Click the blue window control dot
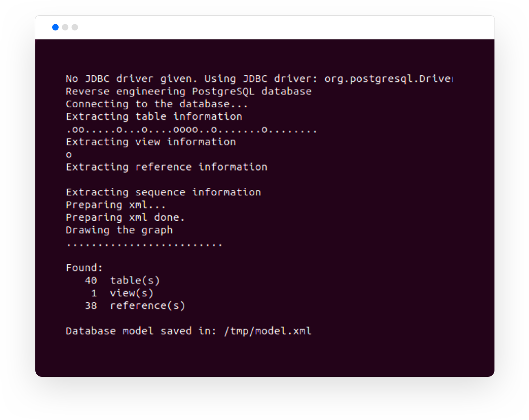The width and height of the screenshot is (529, 420). tap(55, 27)
